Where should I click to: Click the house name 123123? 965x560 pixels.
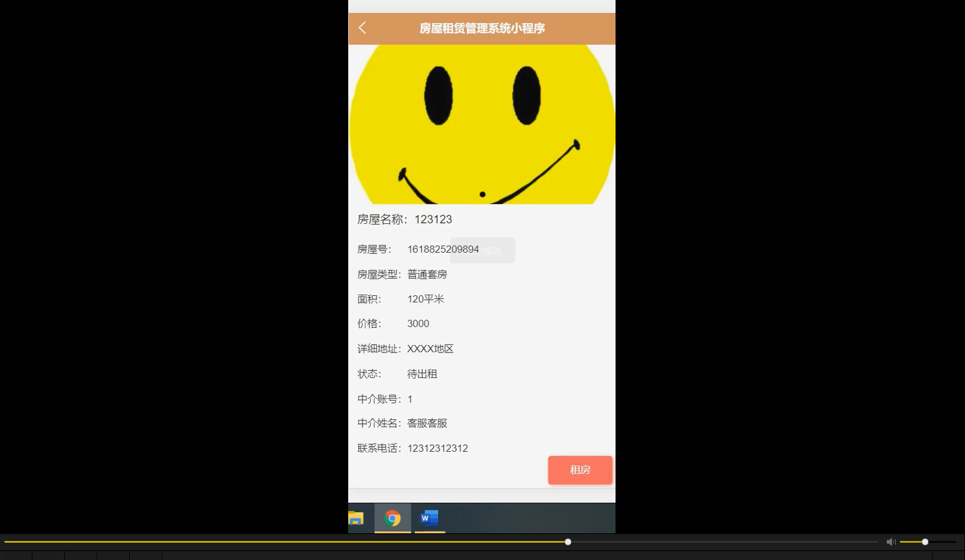click(433, 219)
